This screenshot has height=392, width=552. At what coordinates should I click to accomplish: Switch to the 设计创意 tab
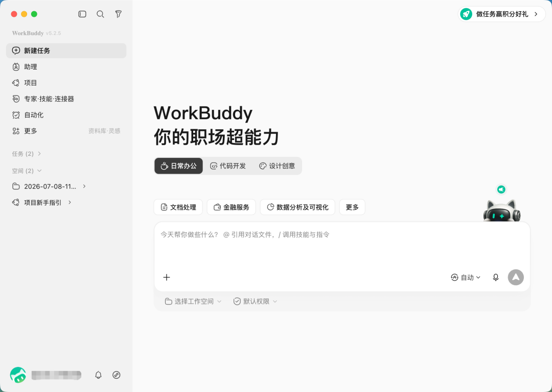(x=277, y=166)
